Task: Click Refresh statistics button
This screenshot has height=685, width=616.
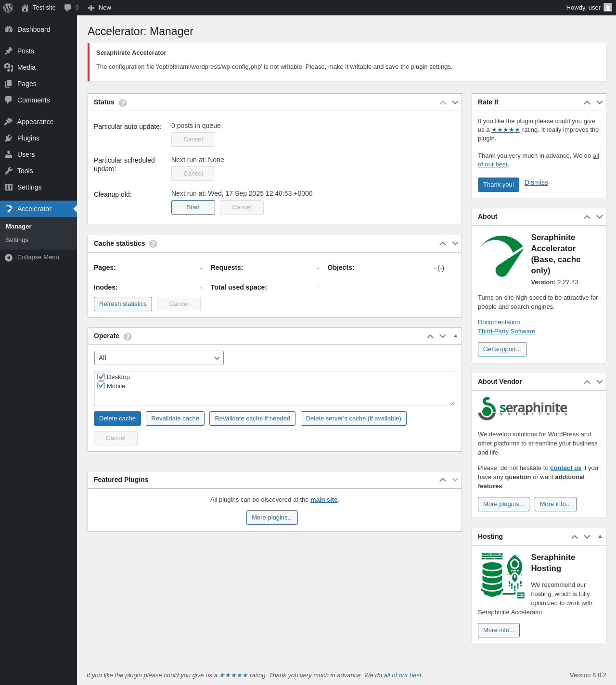Action: point(123,304)
